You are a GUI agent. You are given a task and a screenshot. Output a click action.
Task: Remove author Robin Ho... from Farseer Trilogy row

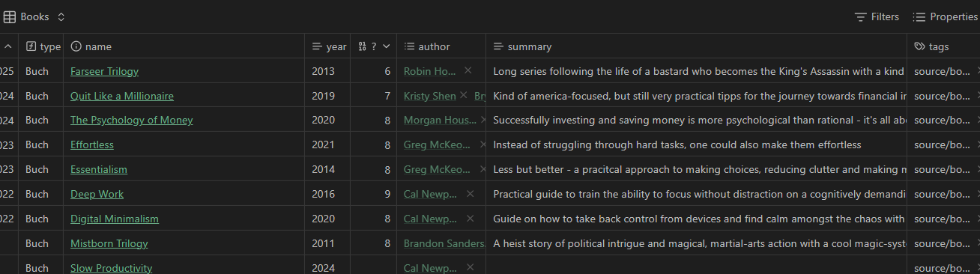(x=468, y=70)
